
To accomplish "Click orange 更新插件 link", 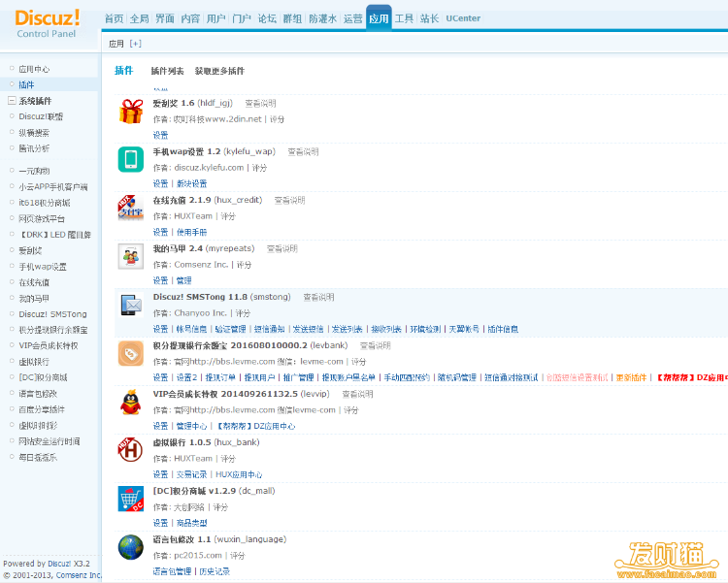I will click(x=632, y=377).
